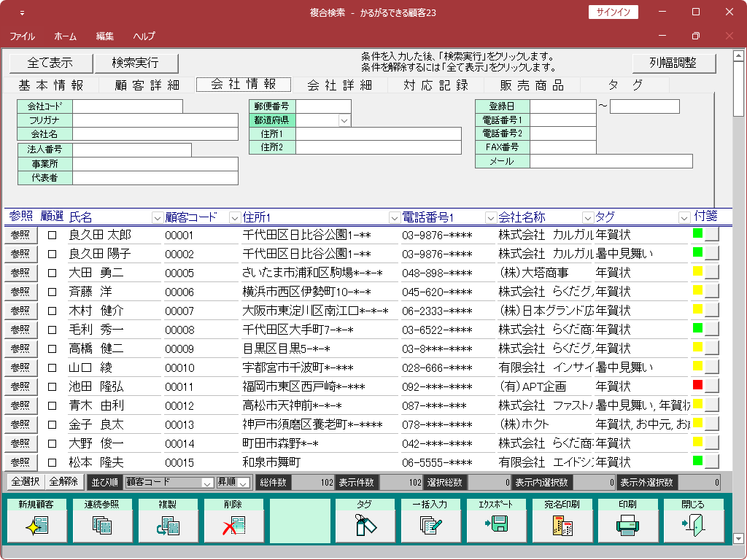Click the 新規顧客 new customer icon
Image resolution: width=747 pixels, height=560 pixels.
[37, 526]
